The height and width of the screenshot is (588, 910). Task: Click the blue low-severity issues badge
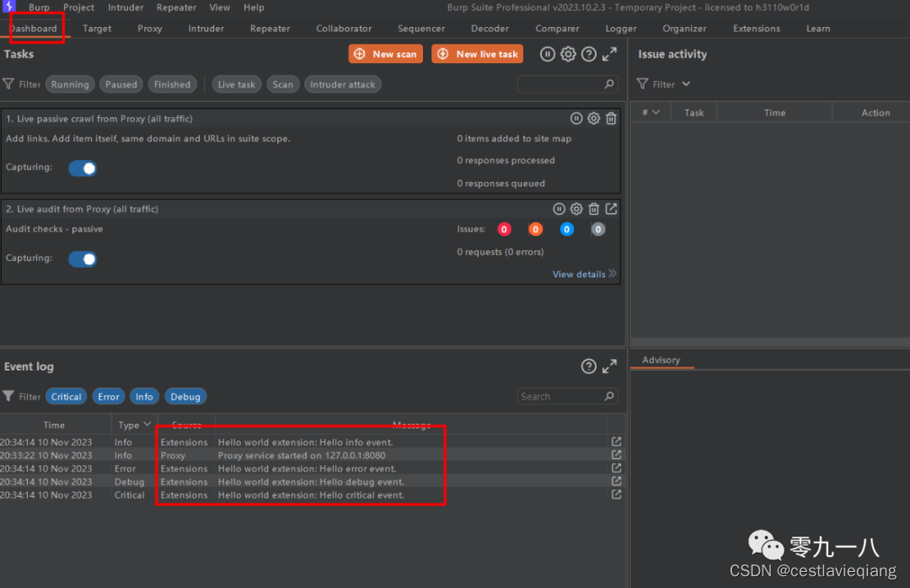pos(567,229)
